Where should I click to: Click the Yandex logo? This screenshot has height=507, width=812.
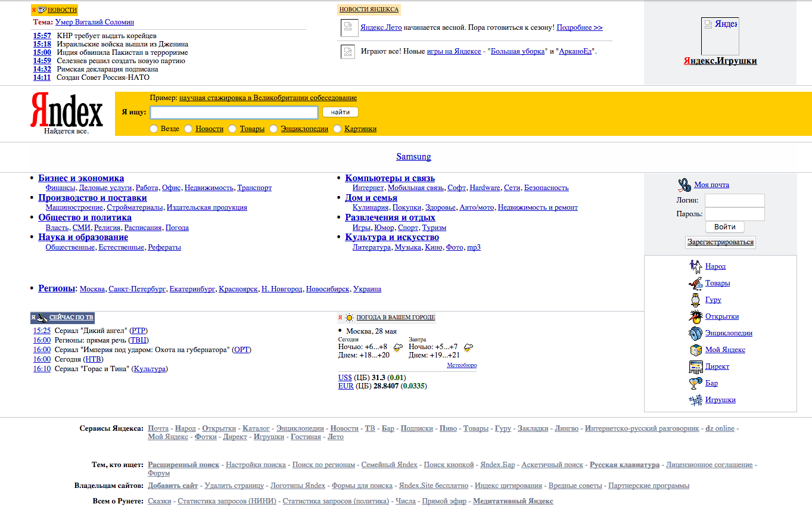67,110
